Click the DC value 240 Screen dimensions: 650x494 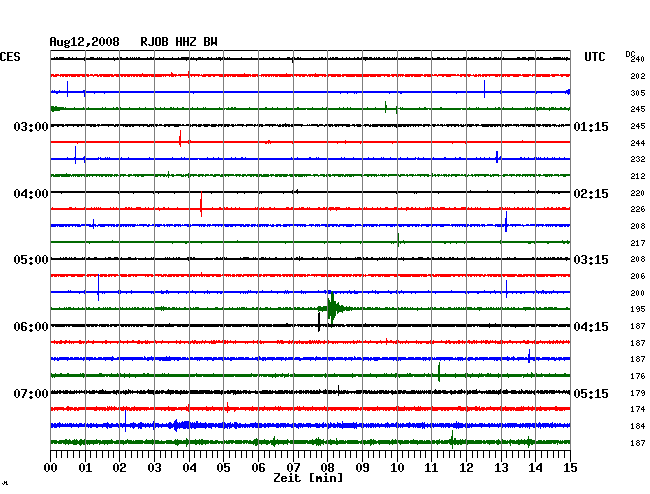tap(638, 59)
